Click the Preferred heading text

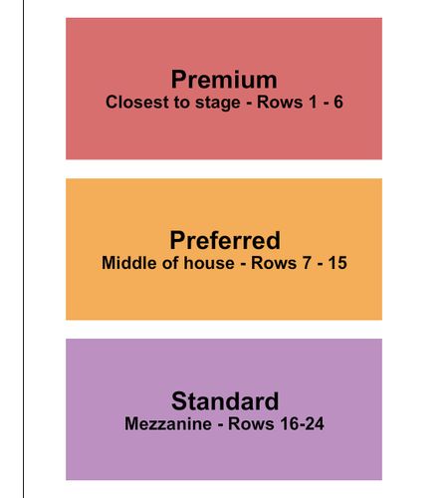(225, 240)
